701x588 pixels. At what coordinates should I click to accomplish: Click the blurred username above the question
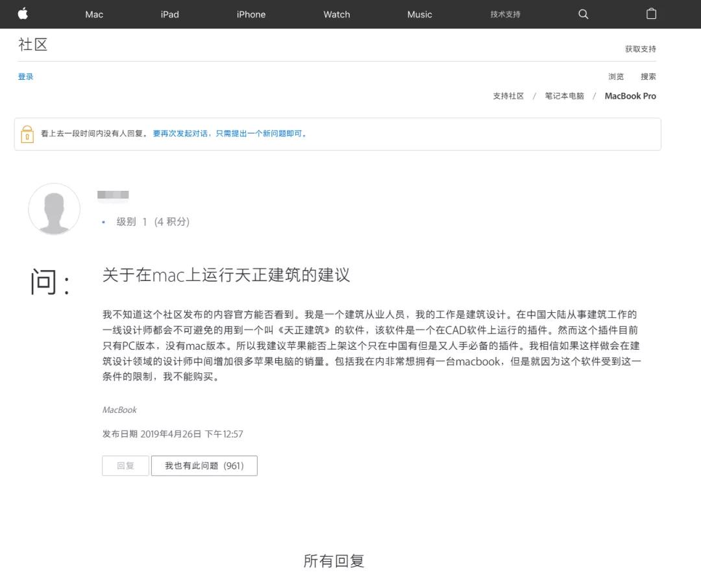click(114, 194)
